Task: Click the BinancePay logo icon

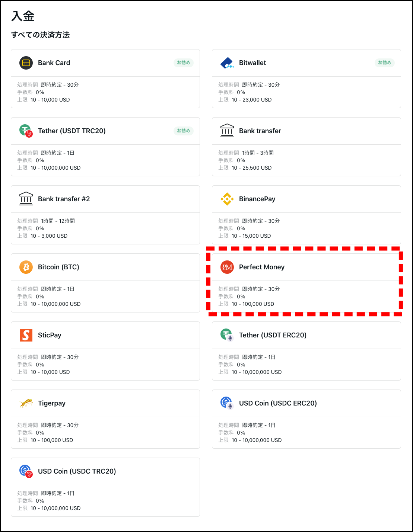Action: click(227, 199)
